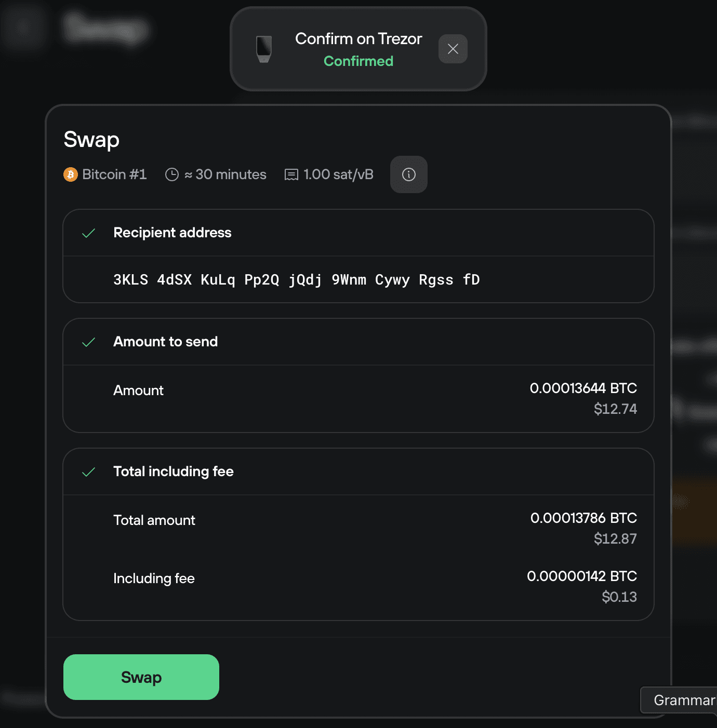Select the recipient address starting with 3KLS
The width and height of the screenshot is (717, 728).
(x=296, y=279)
